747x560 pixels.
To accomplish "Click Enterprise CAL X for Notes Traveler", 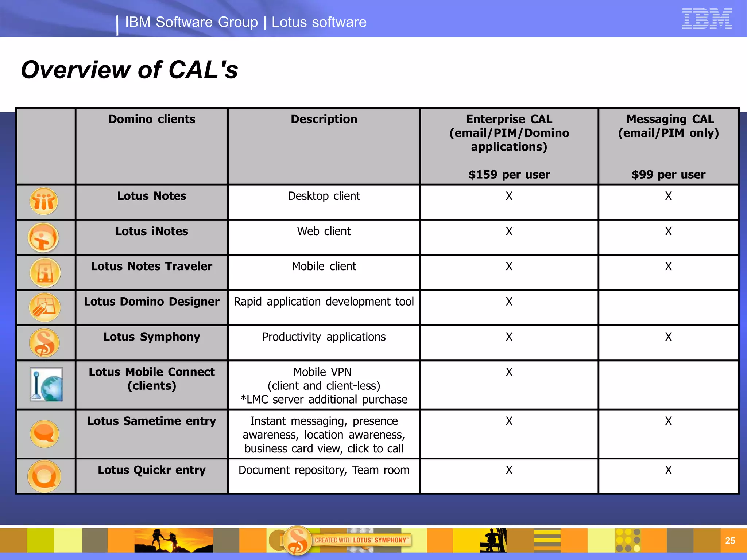I will pyautogui.click(x=509, y=266).
